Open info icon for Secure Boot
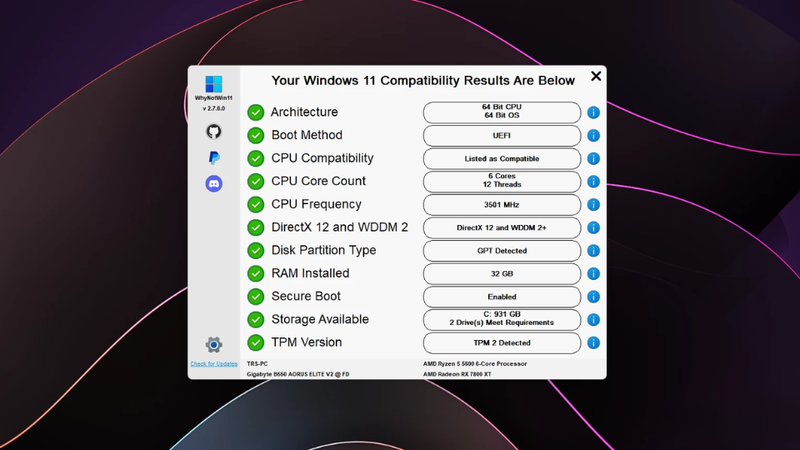800x450 pixels. coord(593,296)
